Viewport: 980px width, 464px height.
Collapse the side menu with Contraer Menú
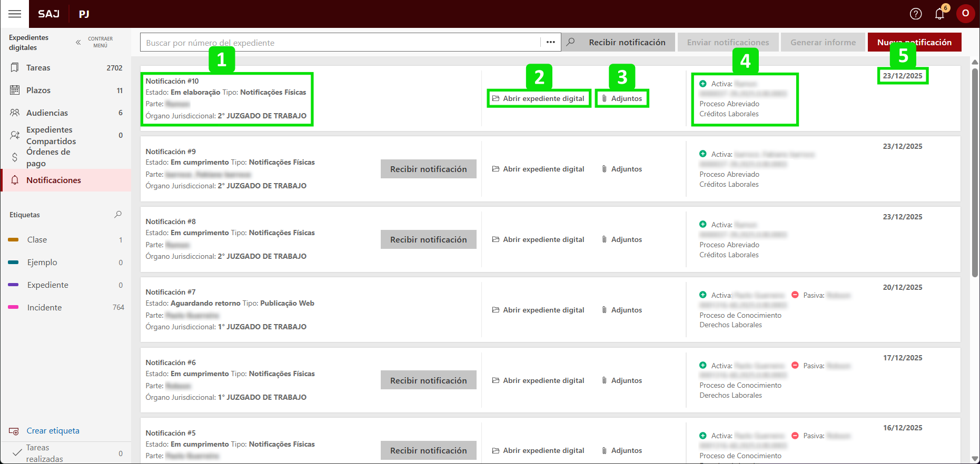coord(78,42)
